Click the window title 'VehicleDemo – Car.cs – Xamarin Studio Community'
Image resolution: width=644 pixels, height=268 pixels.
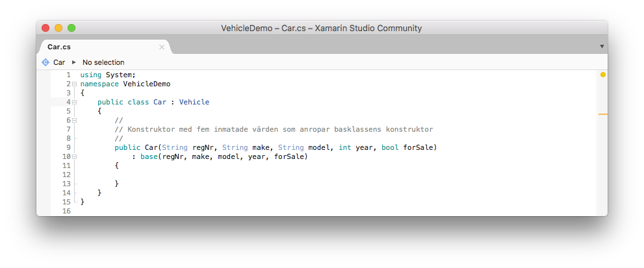point(321,29)
